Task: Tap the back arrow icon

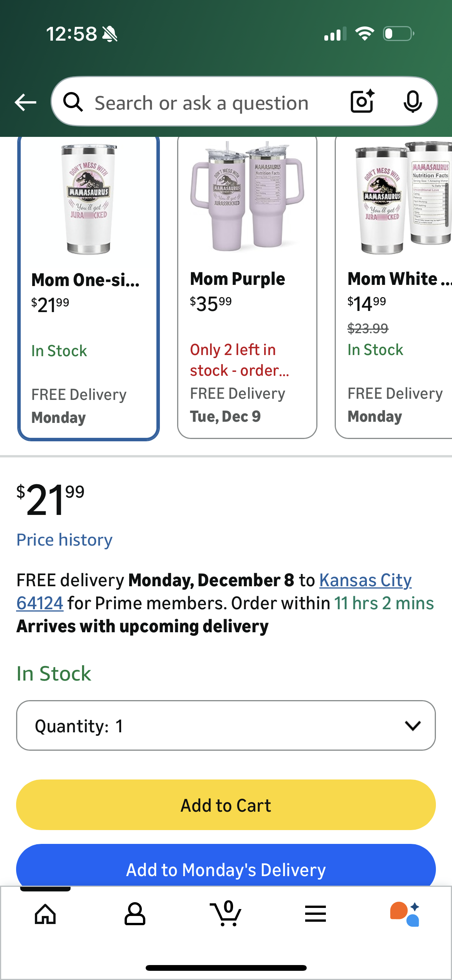Action: [x=25, y=102]
